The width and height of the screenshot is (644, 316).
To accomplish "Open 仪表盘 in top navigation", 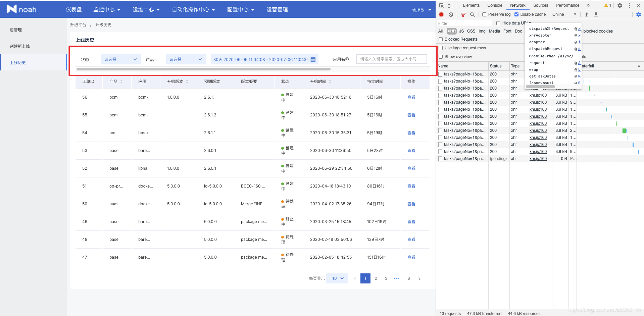I will click(74, 10).
